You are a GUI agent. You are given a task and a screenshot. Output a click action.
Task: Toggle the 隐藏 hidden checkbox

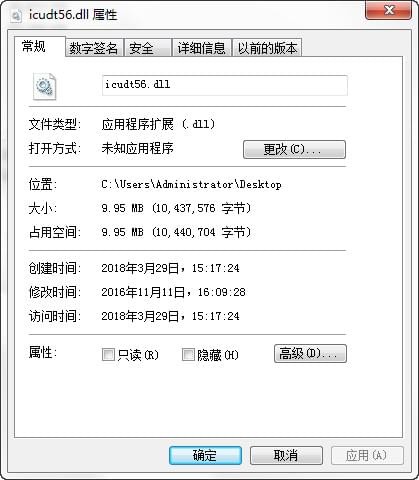[188, 355]
